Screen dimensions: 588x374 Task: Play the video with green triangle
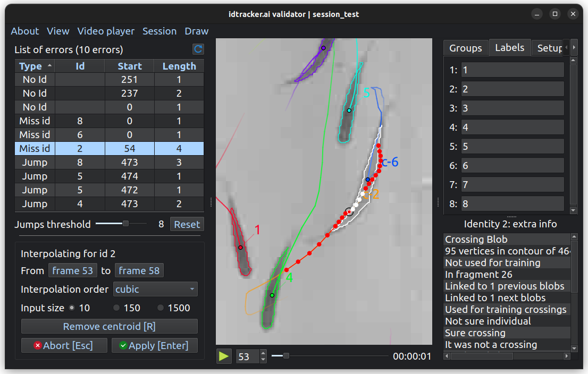coord(224,356)
